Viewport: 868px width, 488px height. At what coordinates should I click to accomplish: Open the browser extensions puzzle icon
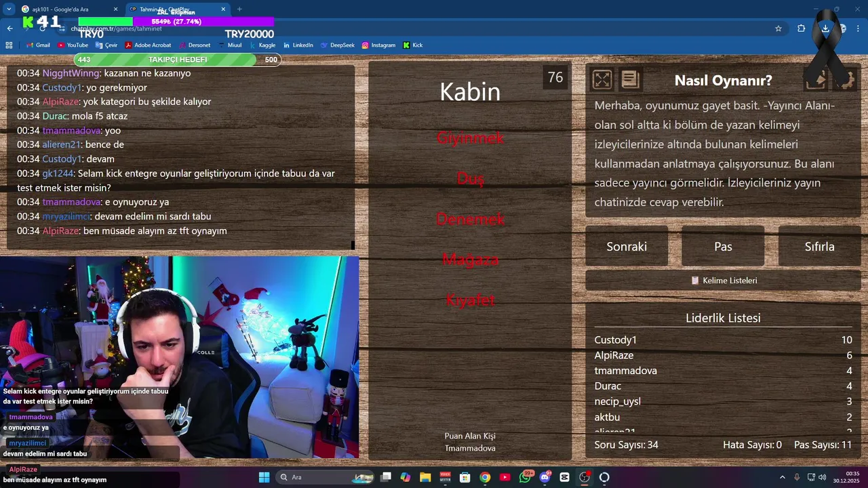802,28
